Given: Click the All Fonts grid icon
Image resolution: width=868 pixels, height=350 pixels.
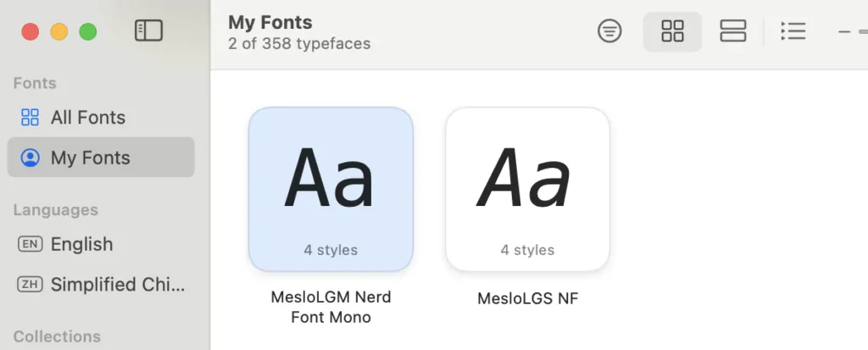Looking at the screenshot, I should pyautogui.click(x=30, y=118).
